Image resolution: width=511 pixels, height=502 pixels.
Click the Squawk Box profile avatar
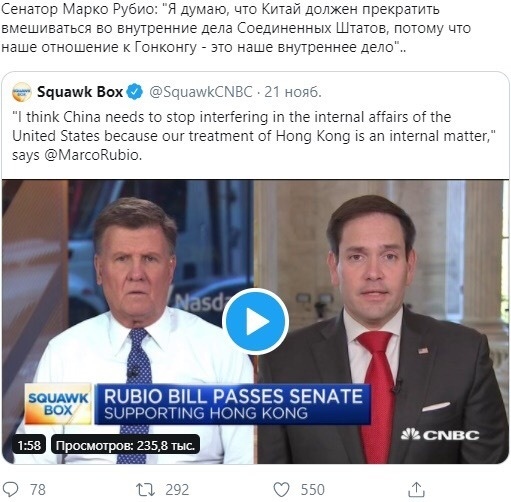tap(21, 92)
